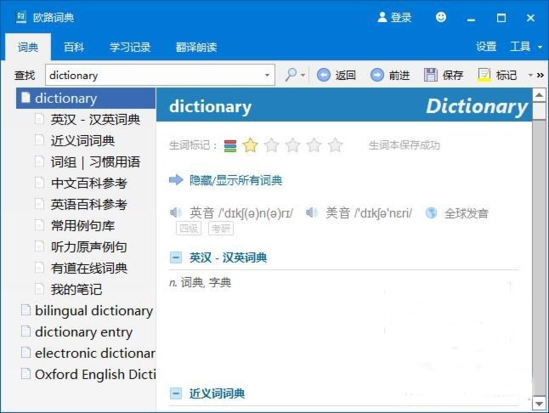Collapse 近义词词典 section
The height and width of the screenshot is (413, 549).
tap(176, 393)
